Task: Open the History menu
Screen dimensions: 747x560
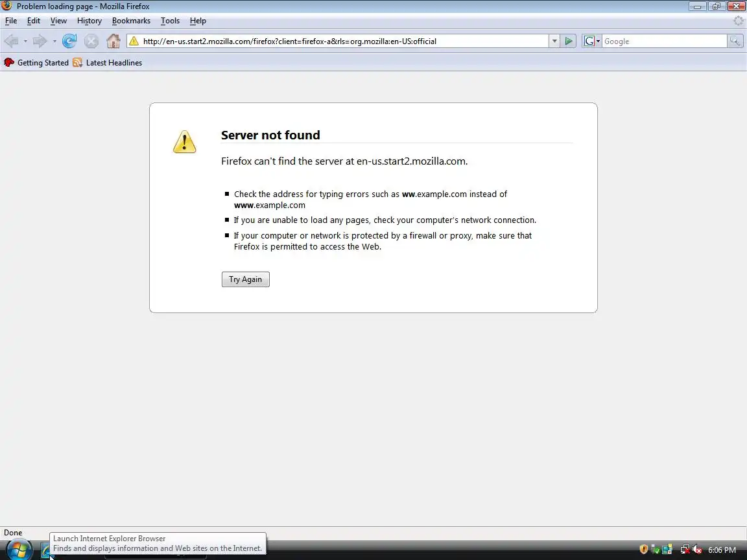Action: (x=89, y=21)
